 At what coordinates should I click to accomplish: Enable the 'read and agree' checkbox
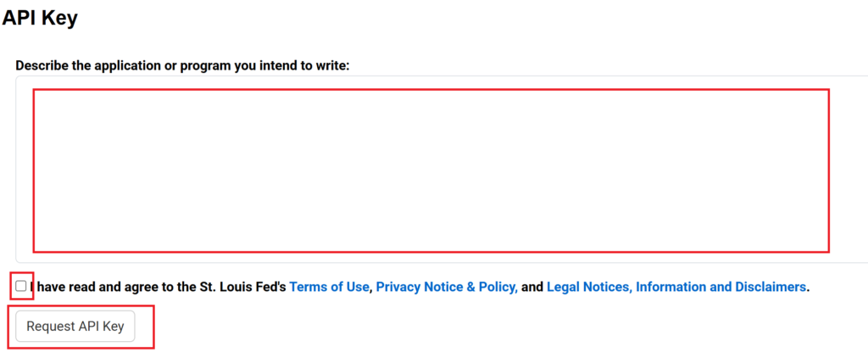[x=20, y=286]
